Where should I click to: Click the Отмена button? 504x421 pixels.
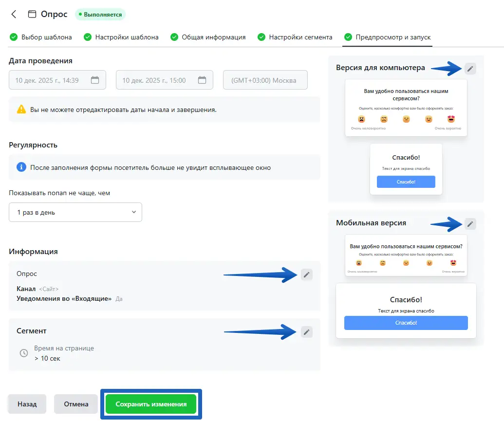coord(76,404)
